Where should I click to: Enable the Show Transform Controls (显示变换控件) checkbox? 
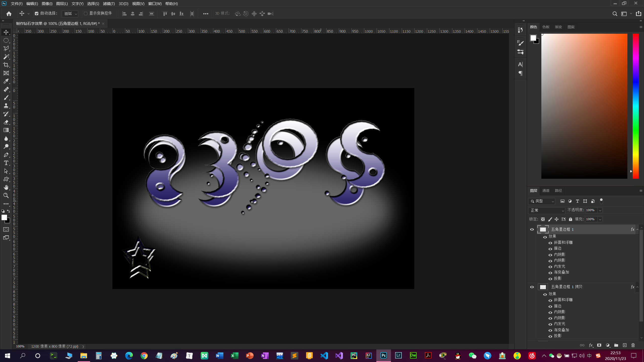(86, 13)
